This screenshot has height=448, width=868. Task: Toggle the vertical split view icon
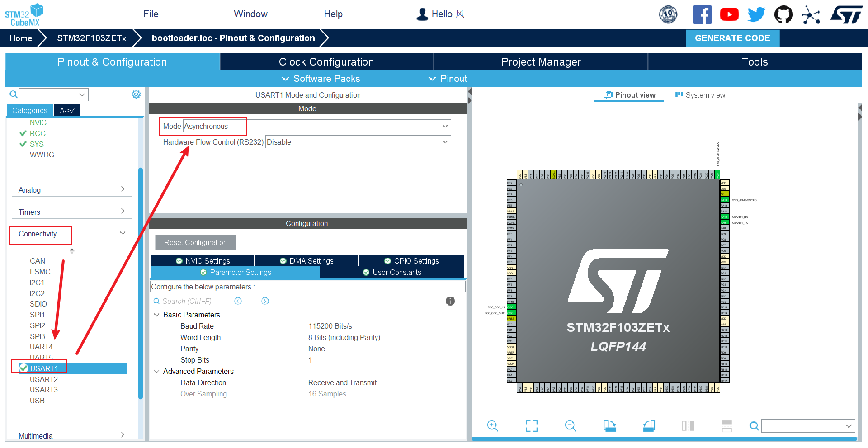tap(688, 426)
